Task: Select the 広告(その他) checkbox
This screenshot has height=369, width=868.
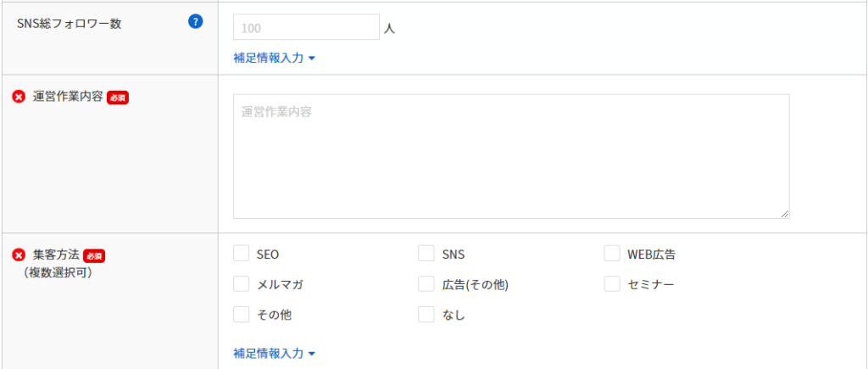Action: 426,284
